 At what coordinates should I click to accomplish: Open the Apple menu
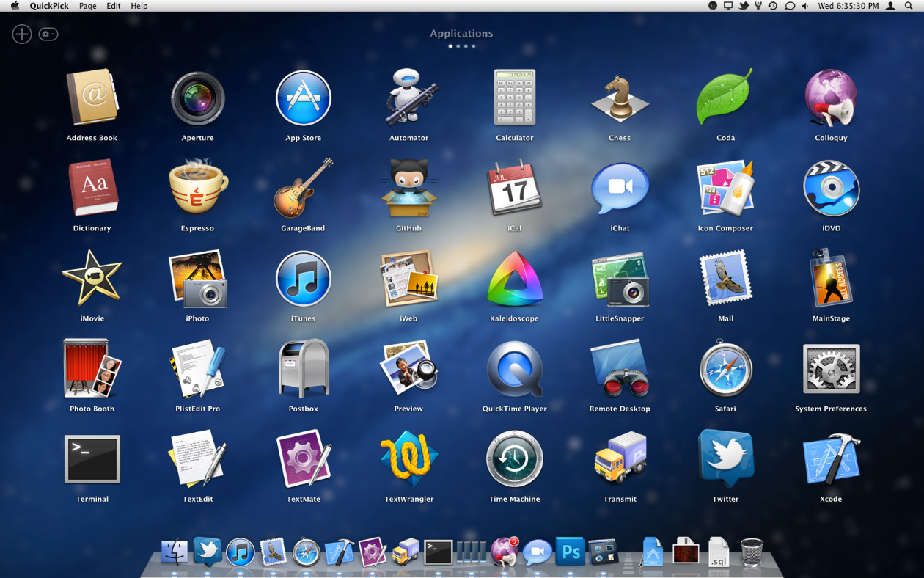[15, 6]
